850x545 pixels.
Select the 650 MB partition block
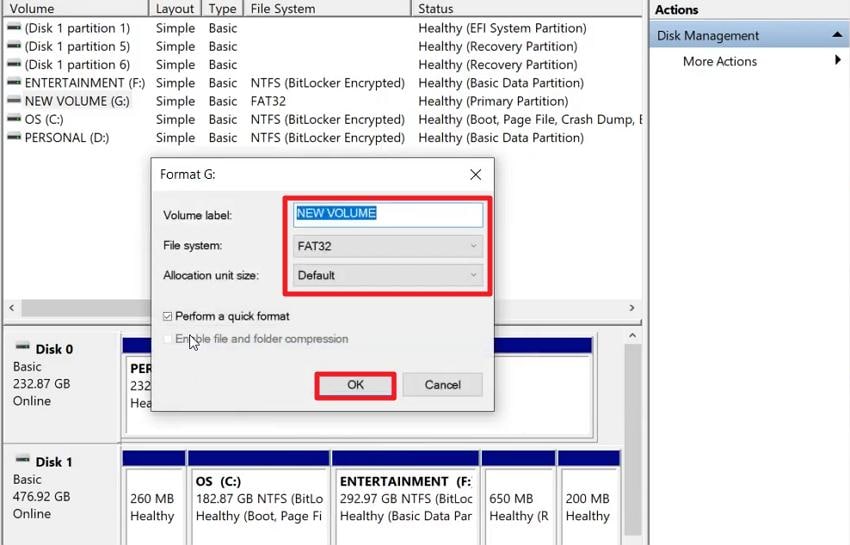pyautogui.click(x=519, y=498)
